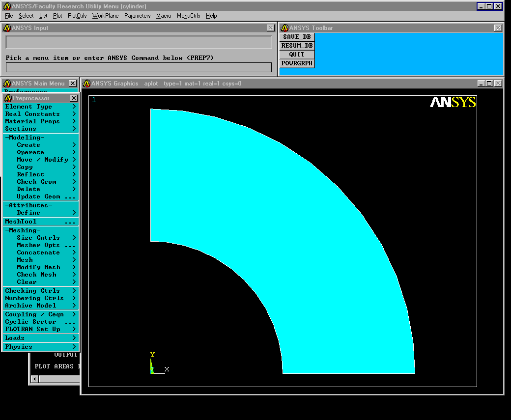Click the POWRGRPH toolbar button

(297, 63)
